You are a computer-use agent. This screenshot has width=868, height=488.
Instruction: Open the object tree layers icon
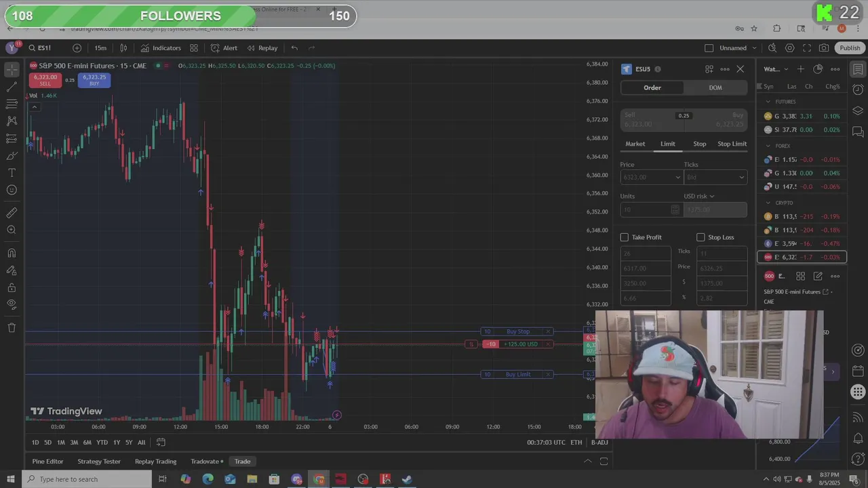pos(858,110)
